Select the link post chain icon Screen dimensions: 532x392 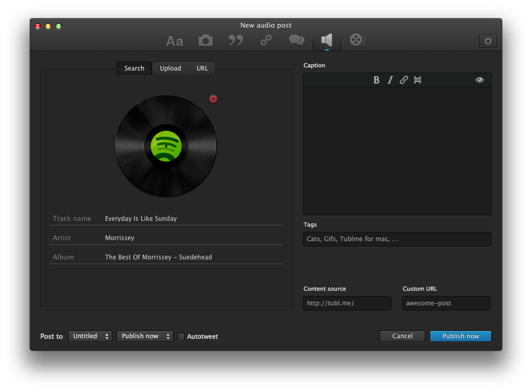coord(266,40)
